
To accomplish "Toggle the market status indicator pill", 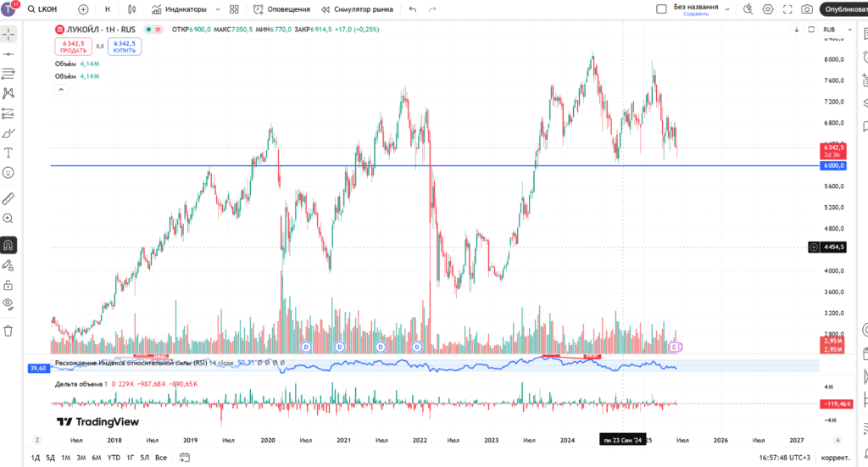I will click(153, 30).
